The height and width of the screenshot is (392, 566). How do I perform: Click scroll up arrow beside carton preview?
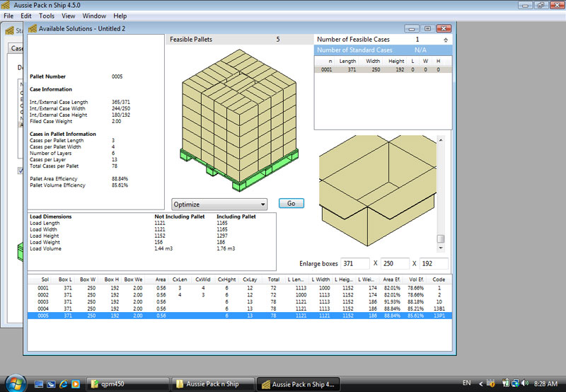[x=441, y=139]
